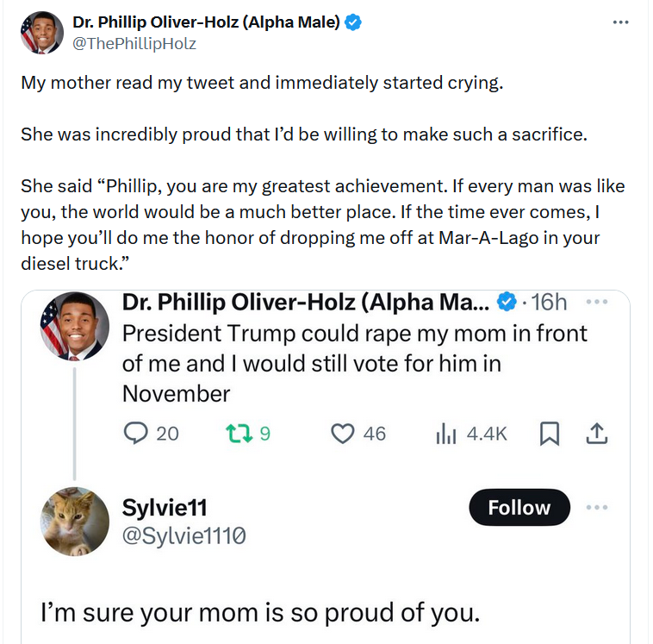Open the reply text "I'm sure your mom is so proud"
This screenshot has width=653, height=644.
point(258,612)
